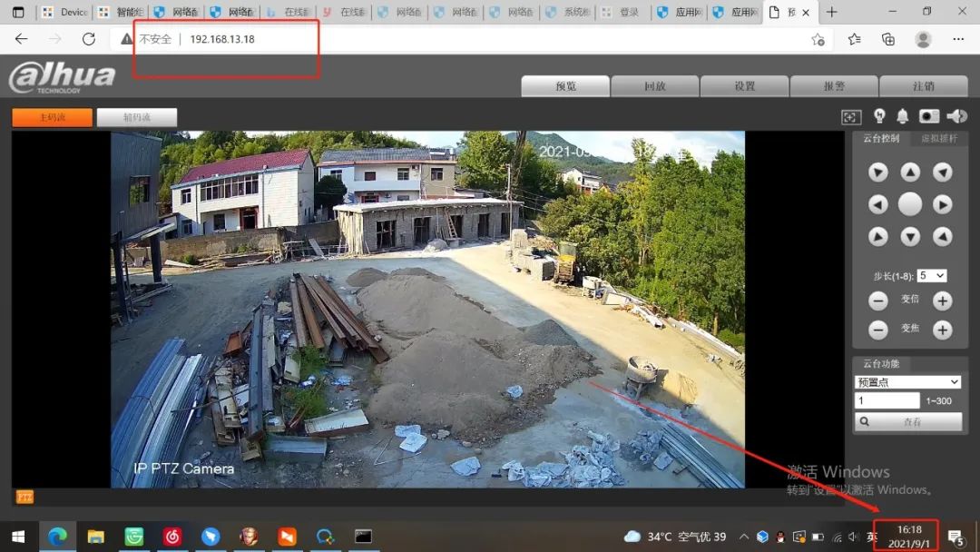Show hidden system tray icons

pyautogui.click(x=744, y=537)
